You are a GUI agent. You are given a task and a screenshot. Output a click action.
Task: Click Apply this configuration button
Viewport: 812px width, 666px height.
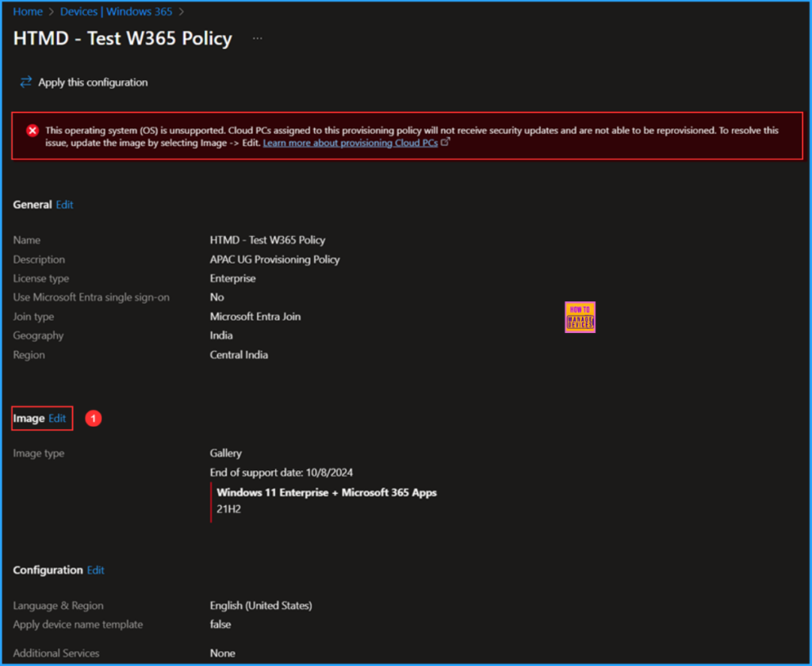pos(84,82)
